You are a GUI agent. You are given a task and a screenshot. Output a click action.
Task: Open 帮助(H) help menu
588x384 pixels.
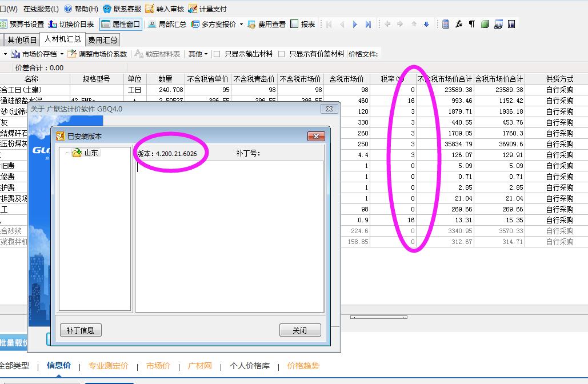[81, 9]
